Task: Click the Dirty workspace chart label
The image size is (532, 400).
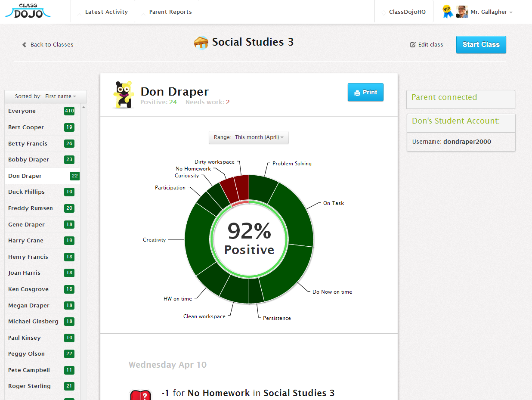Action: click(214, 162)
